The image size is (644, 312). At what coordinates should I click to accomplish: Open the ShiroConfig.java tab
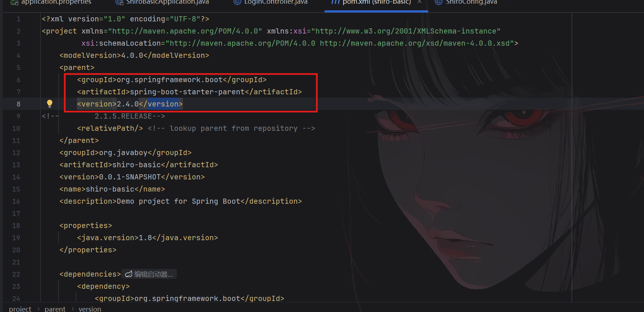tap(471, 2)
